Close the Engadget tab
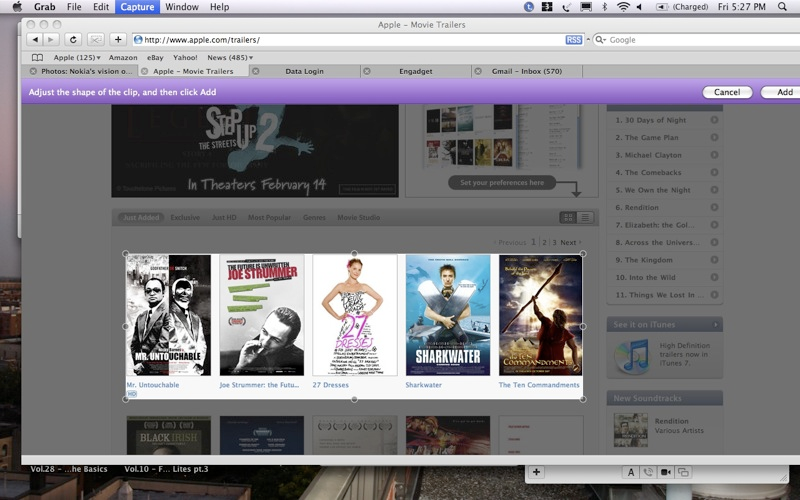The width and height of the screenshot is (800, 500). 367,71
